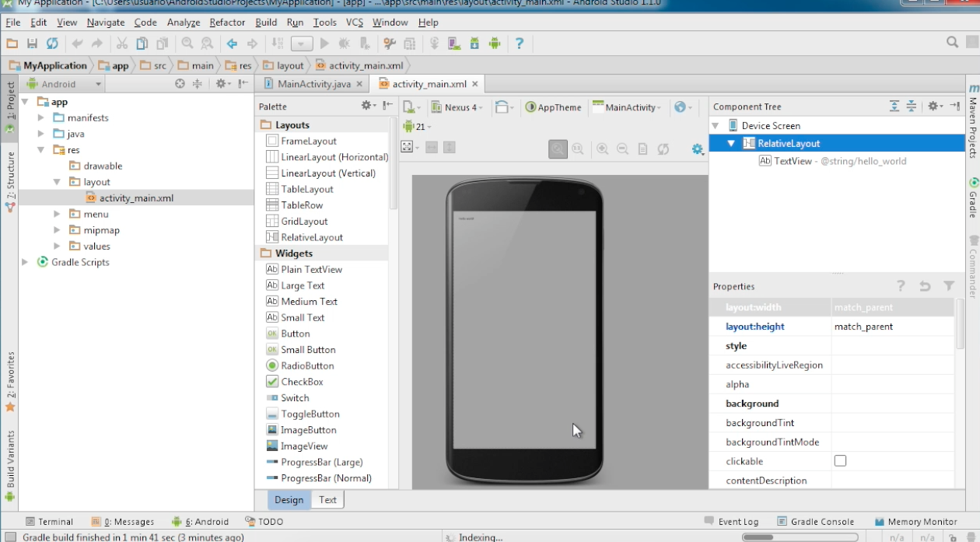
Task: Click the Synchronize icon in the main toolbar
Action: (x=52, y=44)
